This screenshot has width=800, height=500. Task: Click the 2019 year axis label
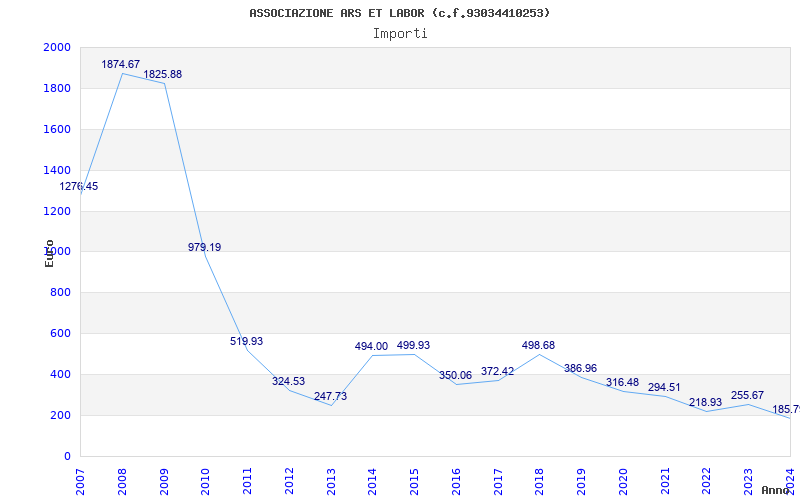tap(582, 482)
